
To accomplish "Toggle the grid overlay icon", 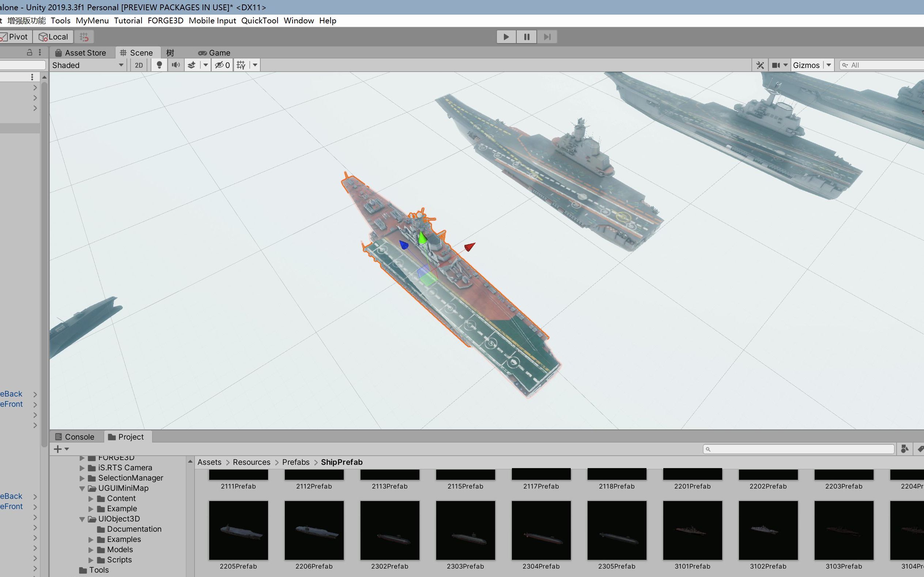I will 241,64.
